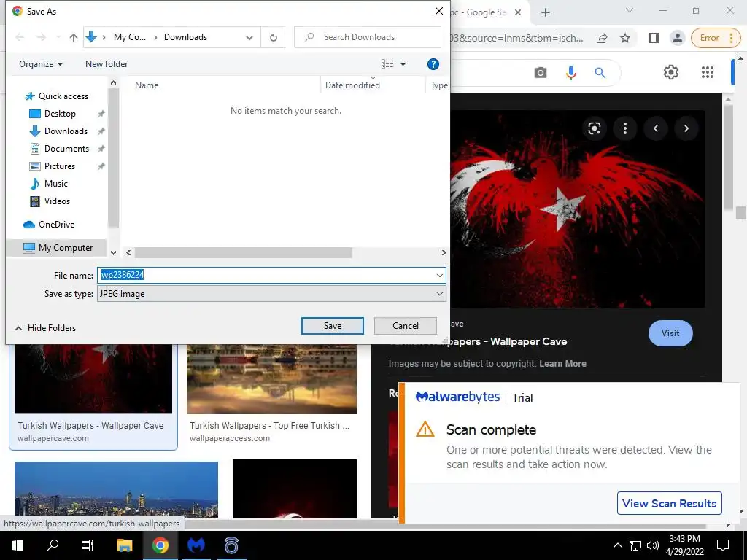Go to next image in preview panel
The image size is (747, 560).
tap(686, 128)
